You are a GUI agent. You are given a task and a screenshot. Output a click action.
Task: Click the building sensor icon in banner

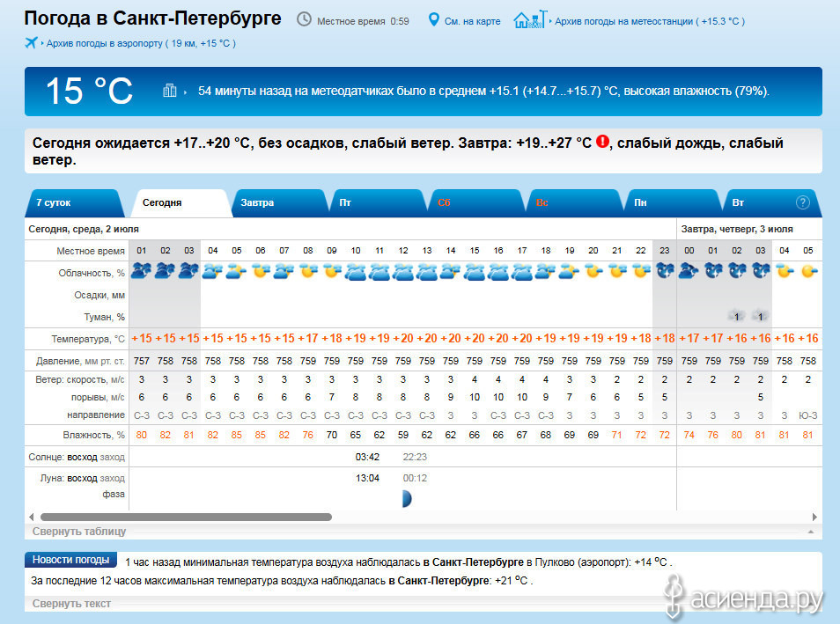[169, 91]
